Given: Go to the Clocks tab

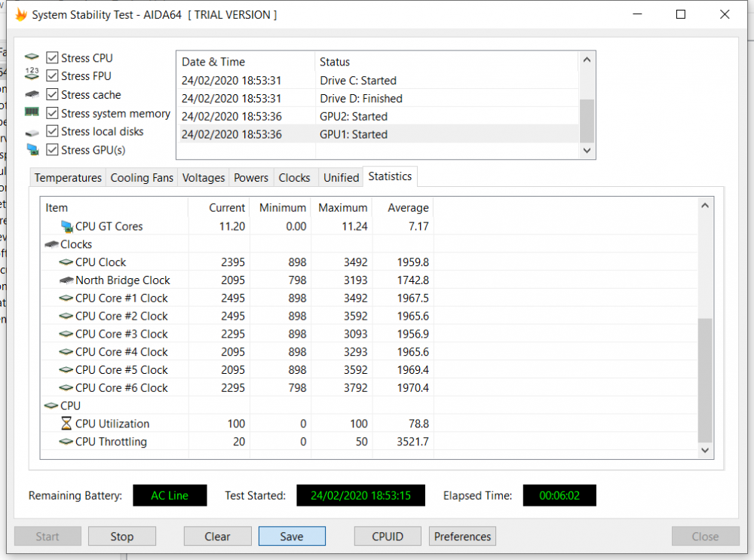Looking at the screenshot, I should (x=294, y=178).
